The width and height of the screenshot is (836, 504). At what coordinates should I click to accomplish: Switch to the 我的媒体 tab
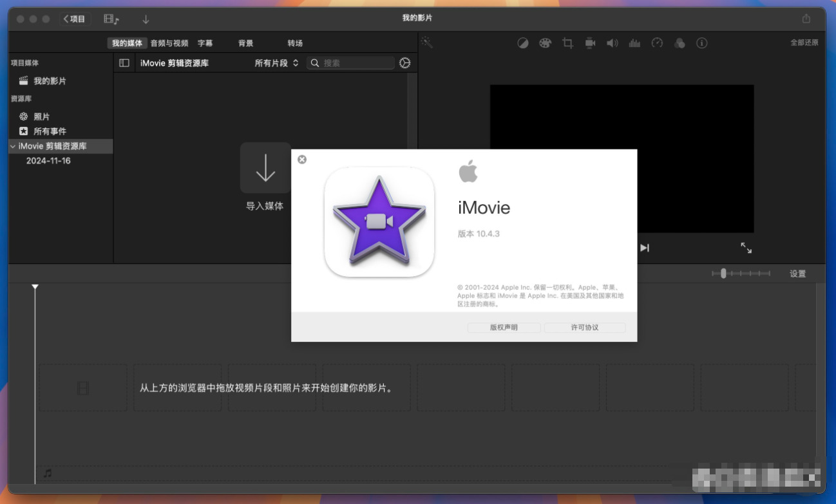click(x=127, y=43)
